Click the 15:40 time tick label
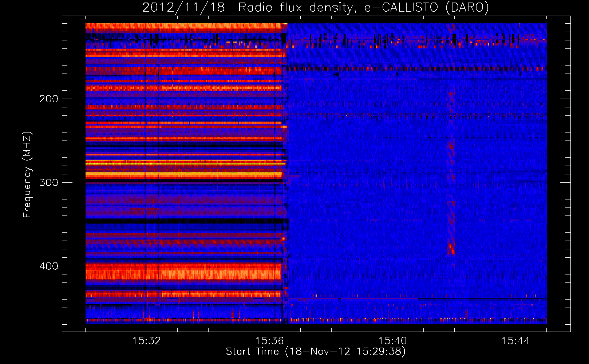Viewport: 589px width, 364px height. point(393,341)
